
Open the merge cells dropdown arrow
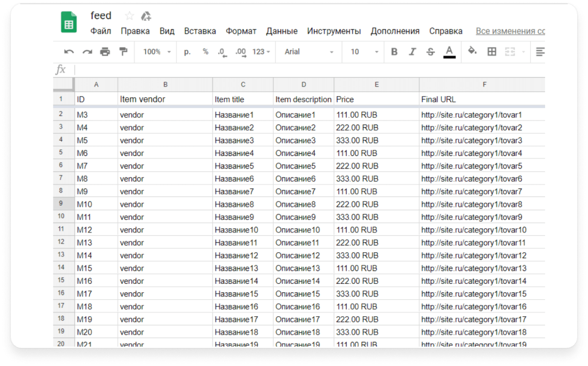click(523, 52)
